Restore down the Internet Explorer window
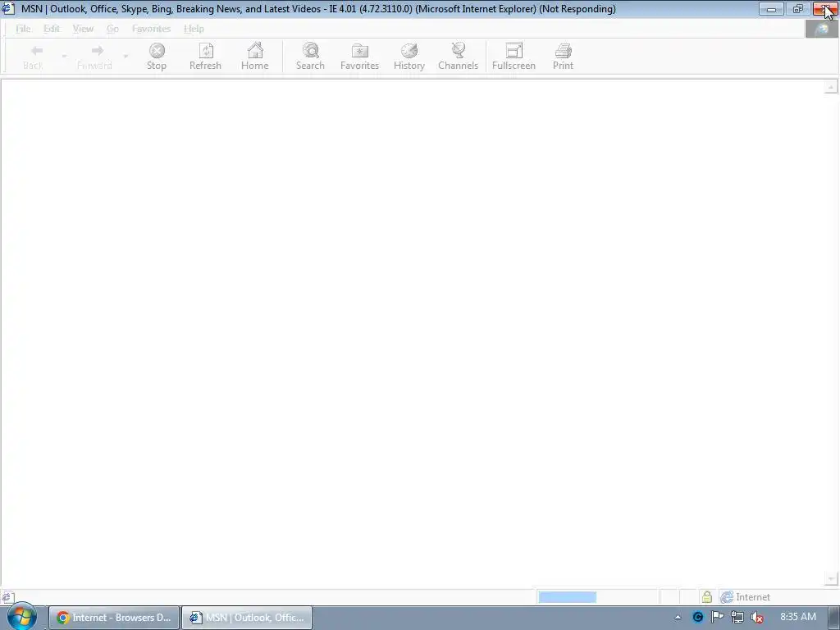The image size is (840, 630). (797, 9)
